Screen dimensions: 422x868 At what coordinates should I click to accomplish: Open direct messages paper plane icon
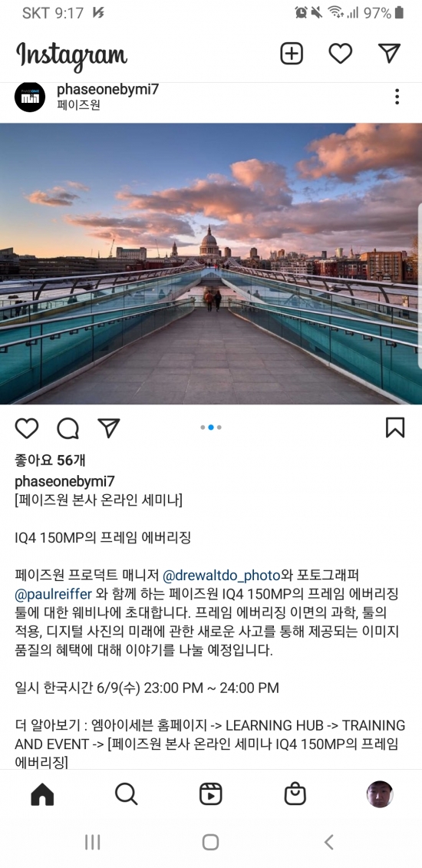click(389, 53)
